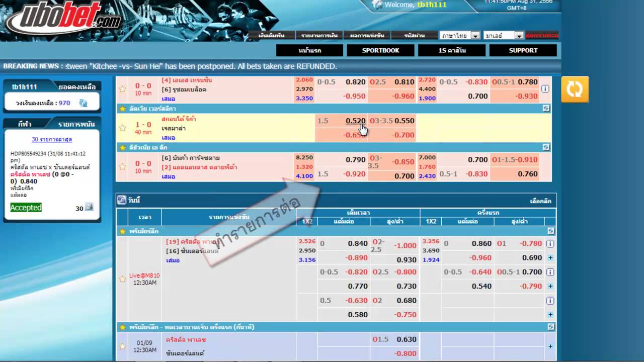Open the 1S คาสิโน section
This screenshot has height=362, width=644.
452,50
